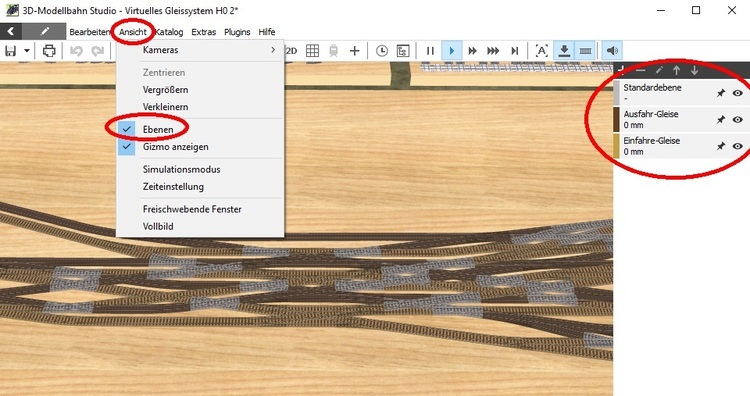Toggle visibility of the Ausfahr-Gleise layer
Screen dimensions: 750x396
738,120
